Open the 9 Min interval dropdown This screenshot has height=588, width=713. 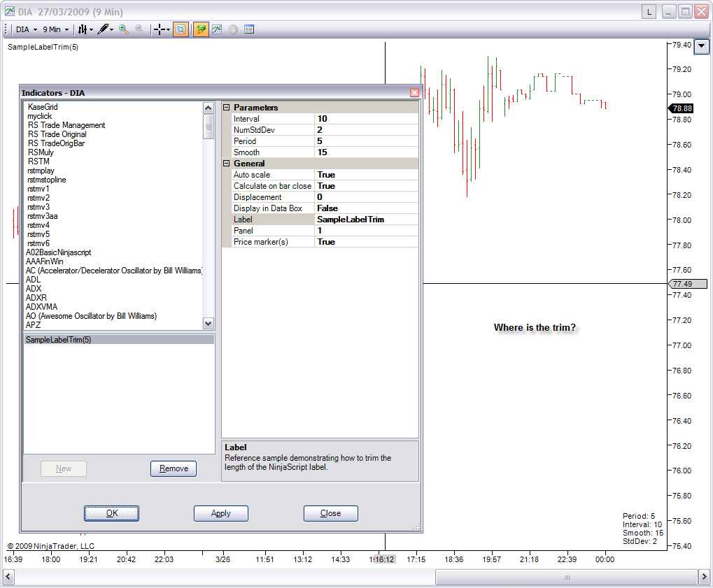click(x=56, y=29)
